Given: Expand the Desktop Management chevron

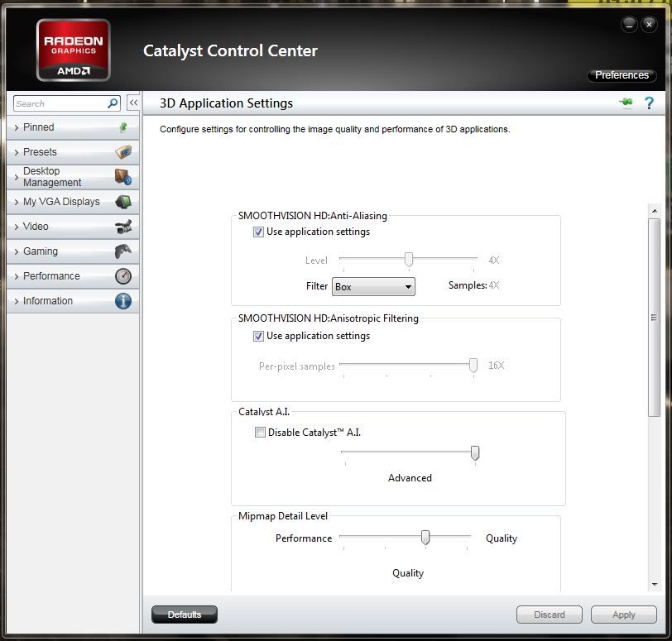Looking at the screenshot, I should (x=17, y=177).
